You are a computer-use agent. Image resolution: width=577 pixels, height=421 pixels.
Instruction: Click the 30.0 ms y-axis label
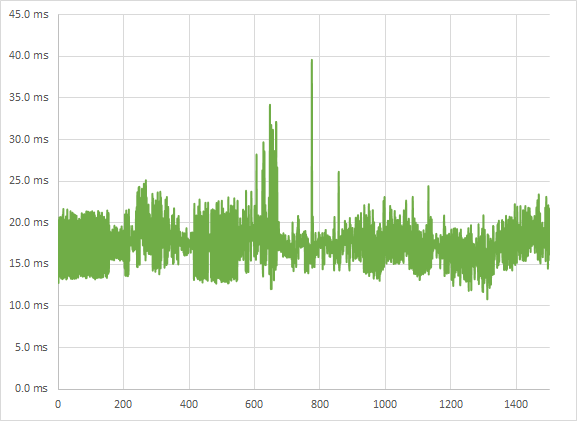[28, 139]
